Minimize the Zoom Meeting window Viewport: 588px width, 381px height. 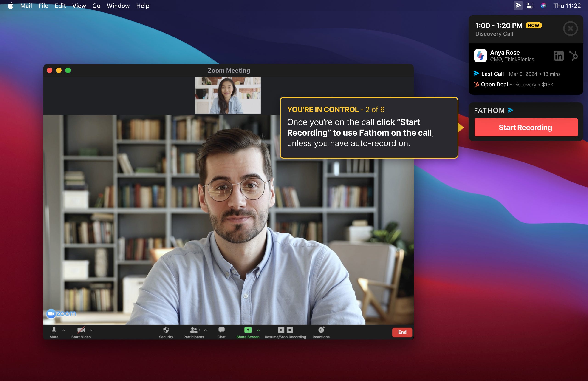[59, 71]
